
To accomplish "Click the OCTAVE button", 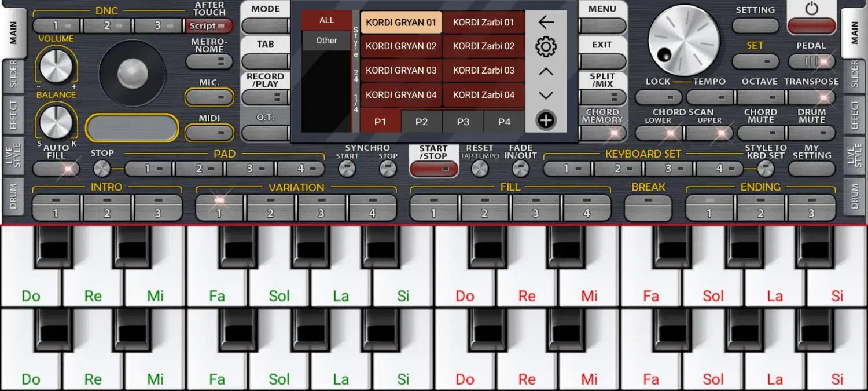I will coord(760,97).
